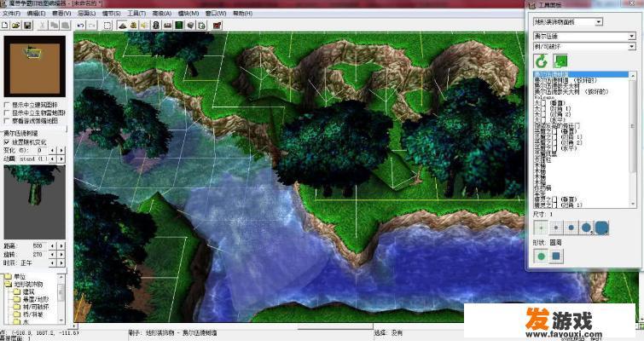Next 时辰 time of day arrow
The width and height of the screenshot is (644, 346).
[61, 263]
